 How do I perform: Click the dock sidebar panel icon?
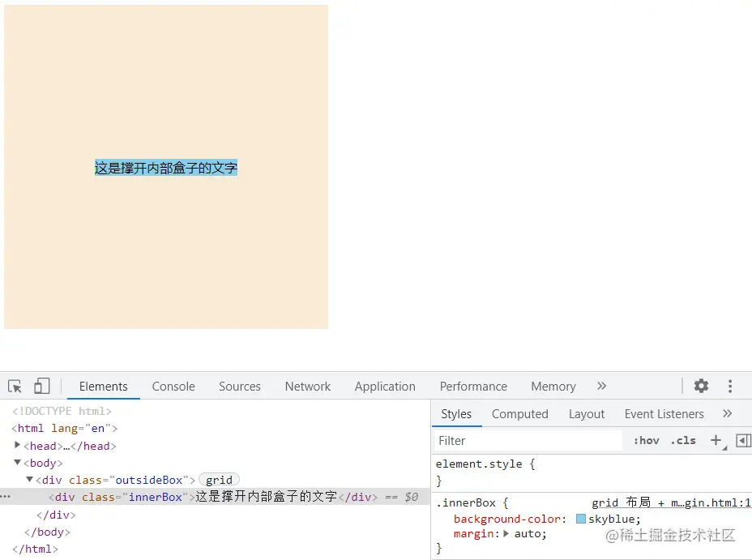[x=743, y=440]
